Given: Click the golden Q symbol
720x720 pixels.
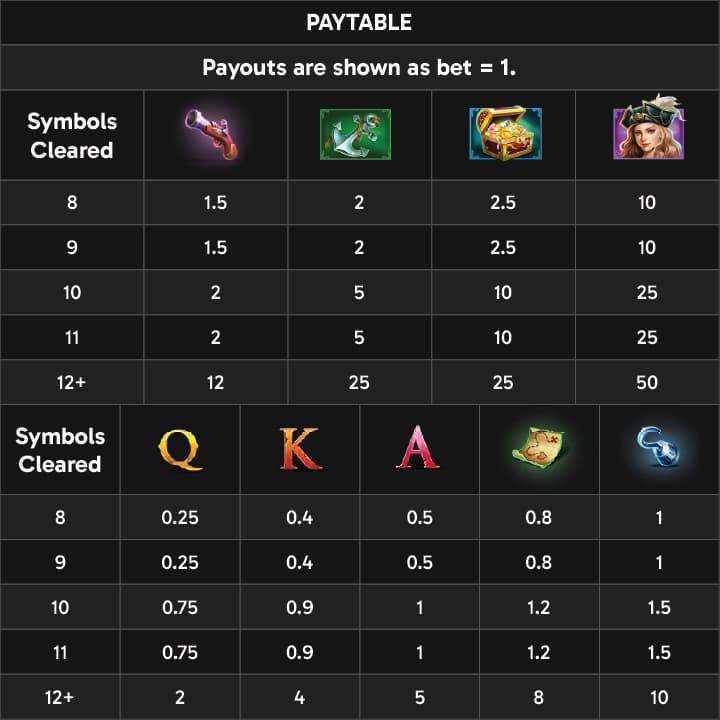Looking at the screenshot, I should pos(180,450).
